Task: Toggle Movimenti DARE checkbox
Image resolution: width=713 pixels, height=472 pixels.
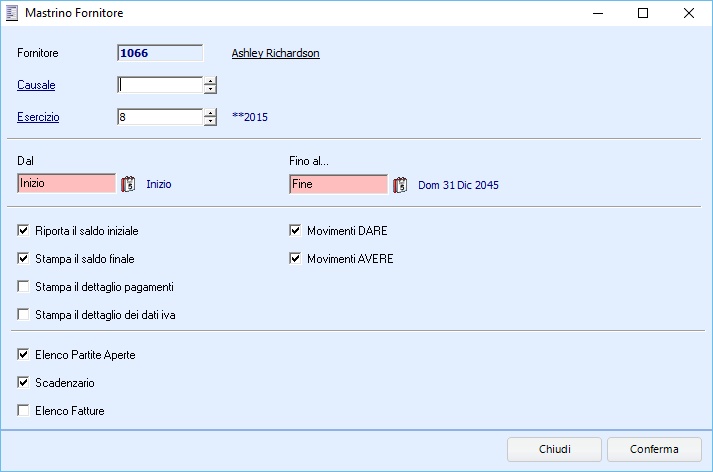Action: (x=295, y=231)
